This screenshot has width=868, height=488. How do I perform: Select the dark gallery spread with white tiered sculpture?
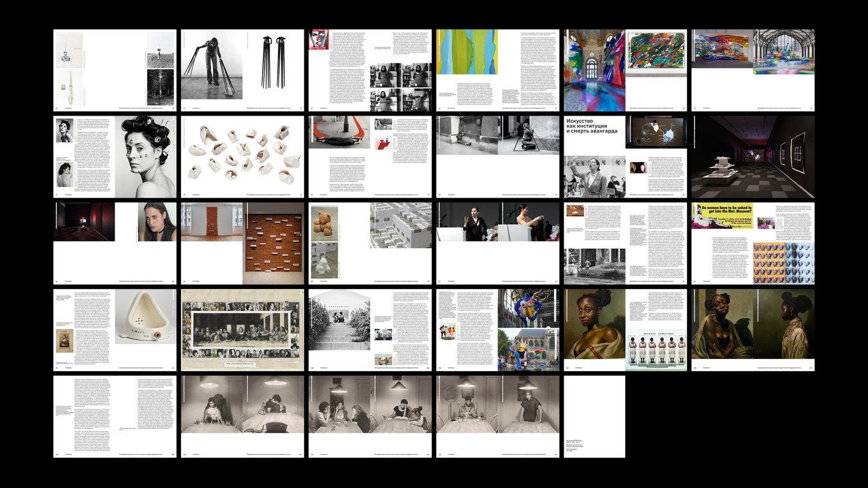(753, 157)
